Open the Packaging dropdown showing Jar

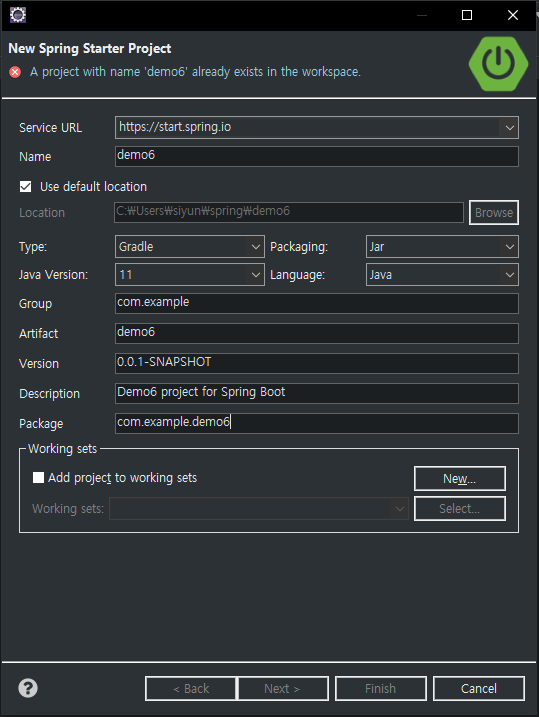point(442,247)
